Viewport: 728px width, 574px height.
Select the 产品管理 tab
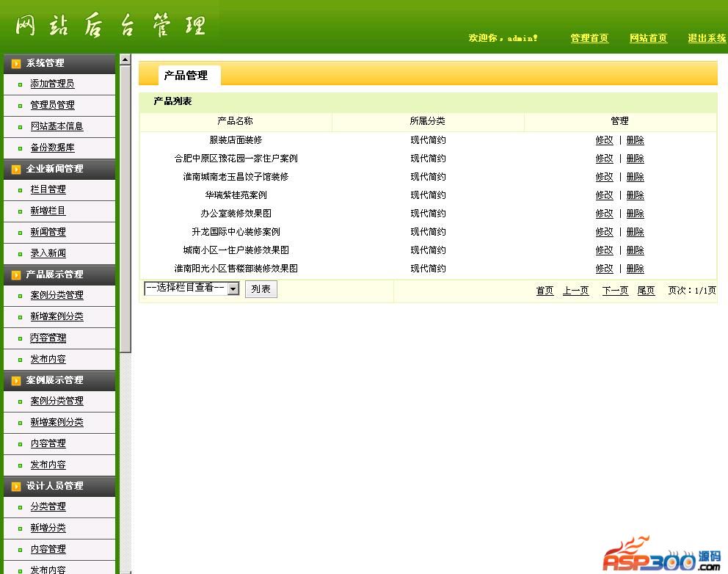[186, 76]
